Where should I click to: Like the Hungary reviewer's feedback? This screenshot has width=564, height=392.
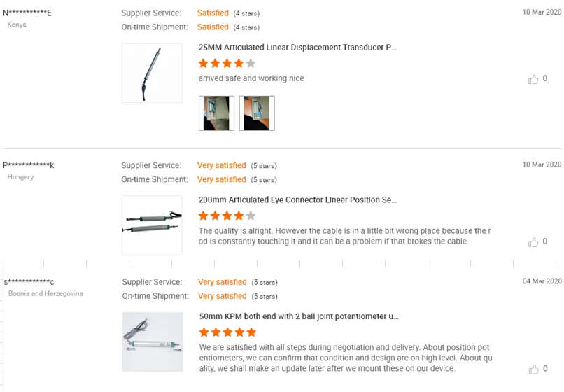533,242
